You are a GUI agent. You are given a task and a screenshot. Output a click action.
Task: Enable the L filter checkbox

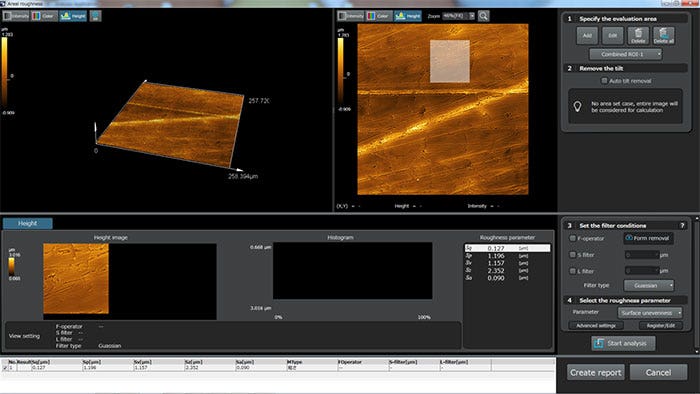[x=572, y=271]
